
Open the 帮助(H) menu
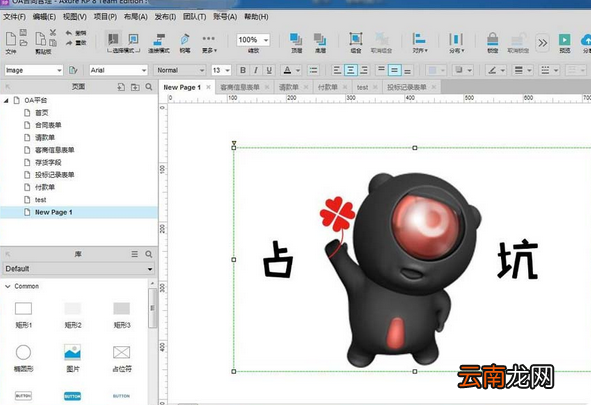pos(256,17)
